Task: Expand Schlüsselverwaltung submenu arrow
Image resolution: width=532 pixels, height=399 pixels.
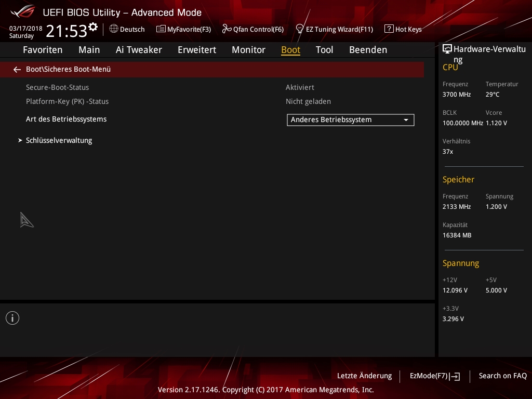Action: pos(20,140)
